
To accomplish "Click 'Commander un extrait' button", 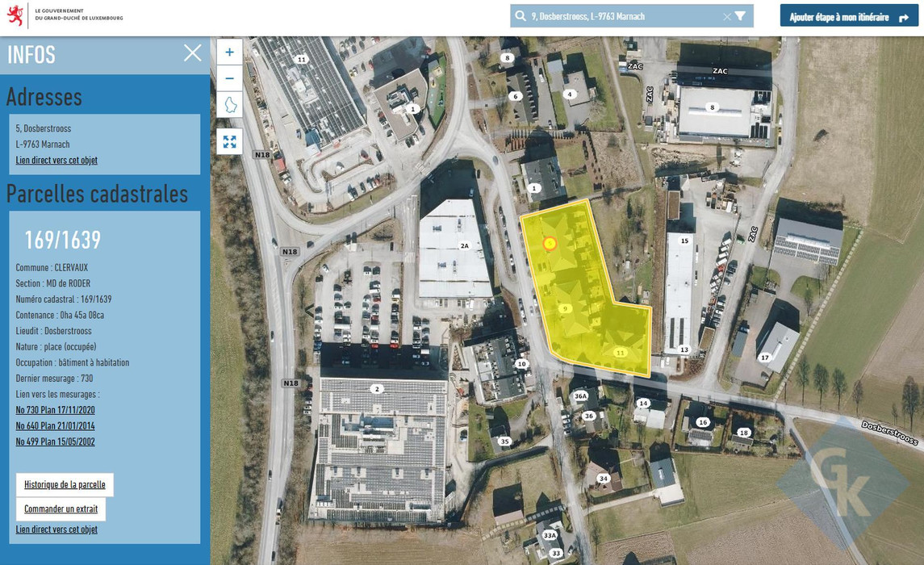I will click(61, 508).
